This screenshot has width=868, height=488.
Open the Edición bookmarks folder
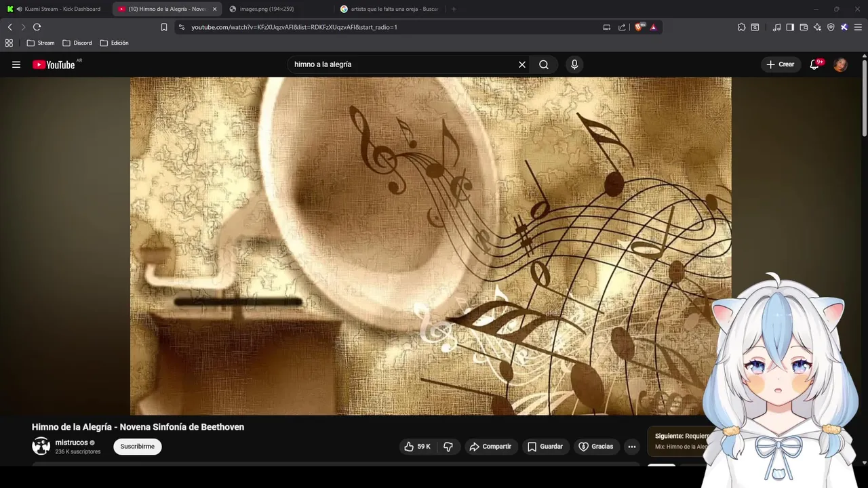[x=114, y=43]
